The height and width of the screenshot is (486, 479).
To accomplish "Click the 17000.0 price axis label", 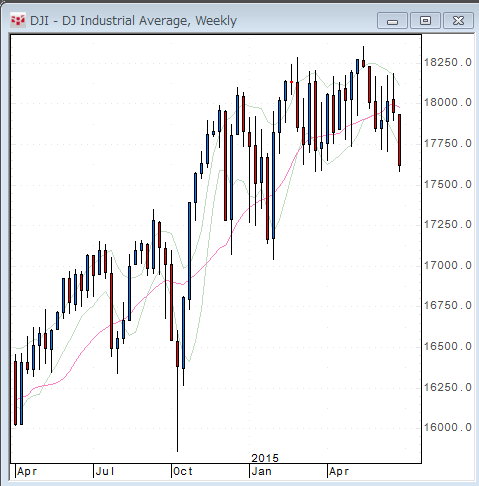I will (447, 265).
